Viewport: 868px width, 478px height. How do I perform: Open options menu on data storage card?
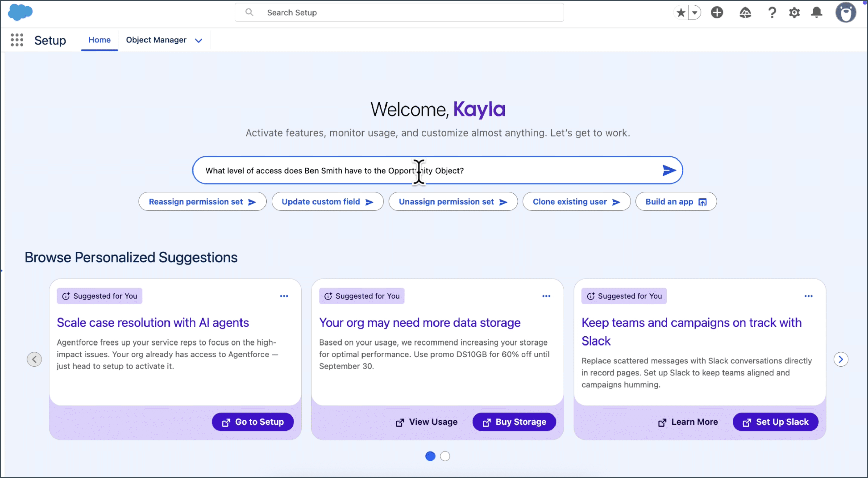tap(546, 296)
